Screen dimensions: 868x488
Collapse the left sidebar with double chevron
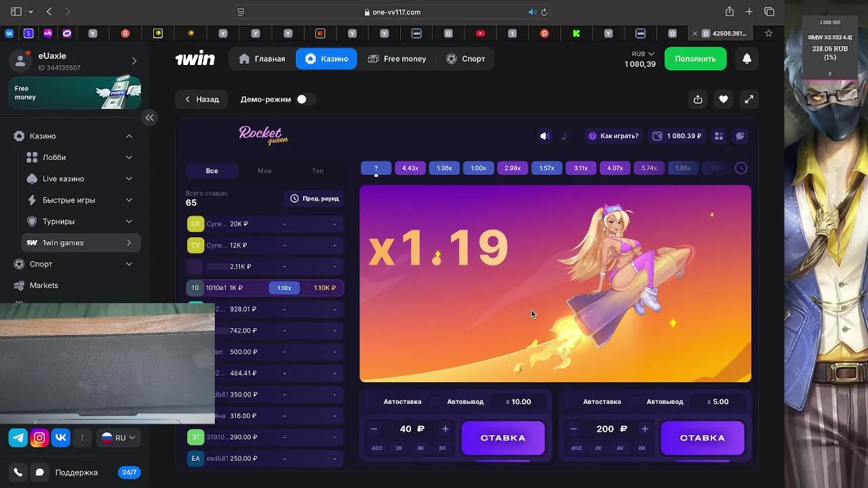point(149,117)
